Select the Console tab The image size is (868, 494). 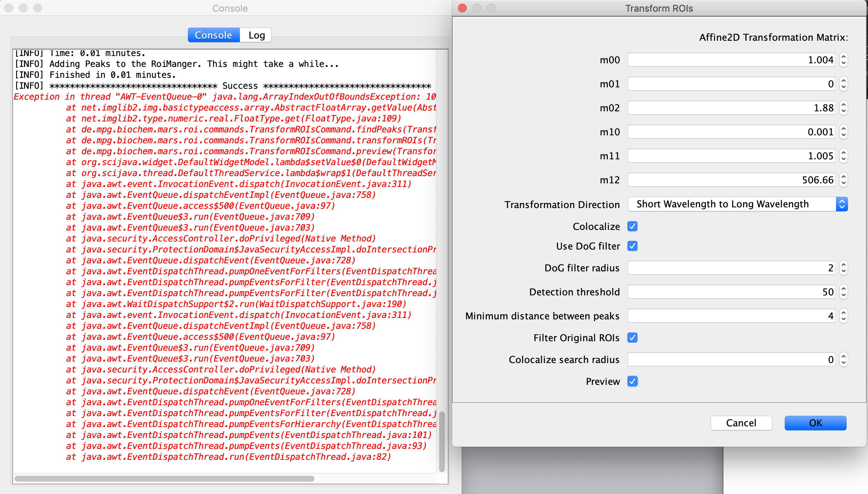214,35
